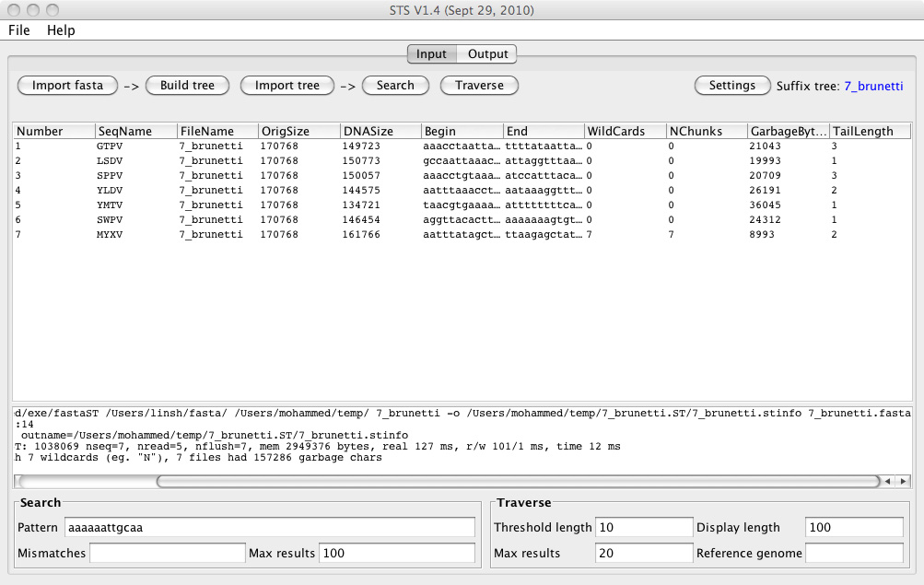This screenshot has width=924, height=585.
Task: Click End cell starting with ttaagagctat
Action: 544,235
